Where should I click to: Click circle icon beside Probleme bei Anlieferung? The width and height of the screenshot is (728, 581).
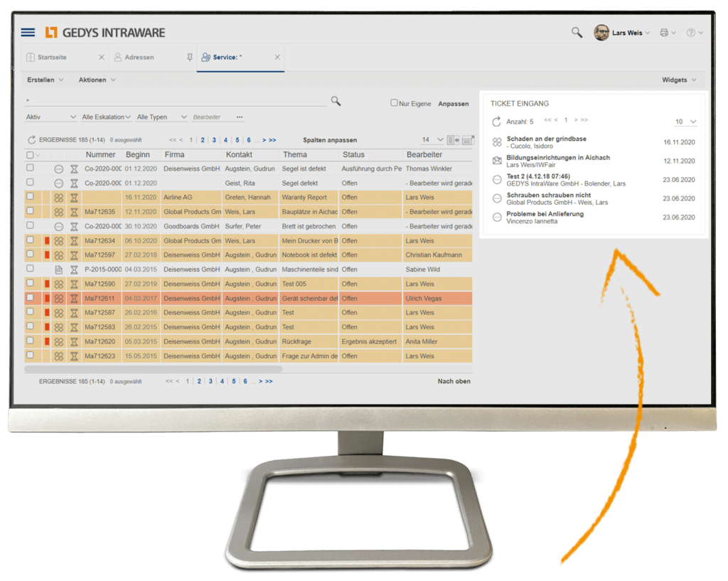point(497,218)
